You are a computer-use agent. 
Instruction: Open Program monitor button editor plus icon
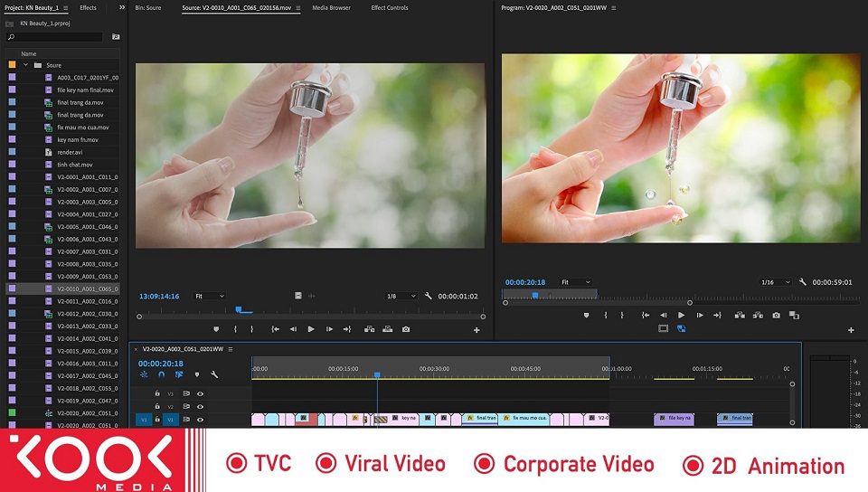tap(851, 330)
